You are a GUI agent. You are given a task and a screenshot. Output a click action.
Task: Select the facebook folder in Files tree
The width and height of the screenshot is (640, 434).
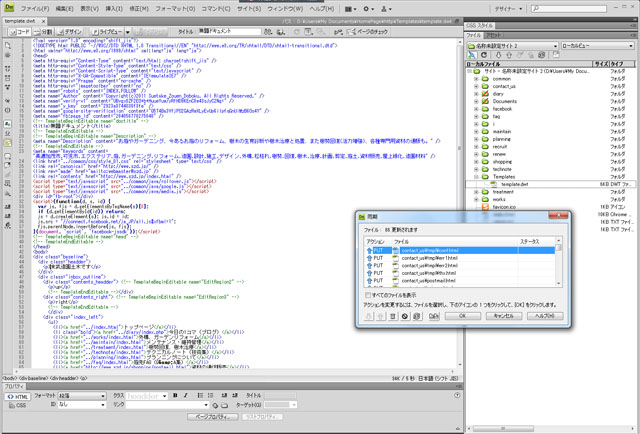(x=502, y=109)
